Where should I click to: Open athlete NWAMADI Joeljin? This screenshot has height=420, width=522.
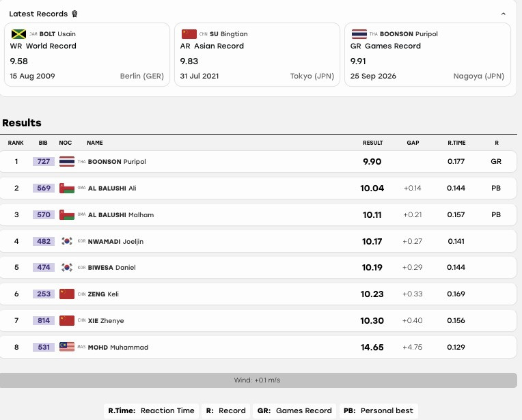[x=115, y=242]
